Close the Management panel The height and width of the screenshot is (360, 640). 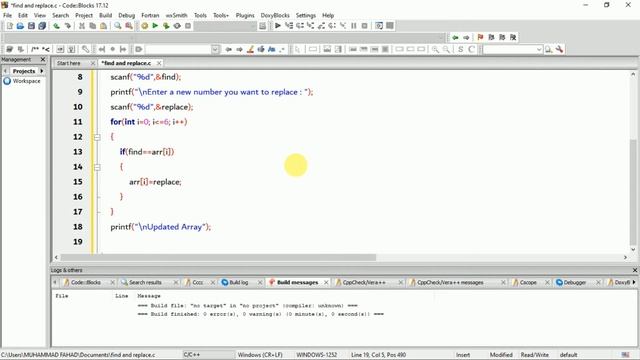[43, 60]
